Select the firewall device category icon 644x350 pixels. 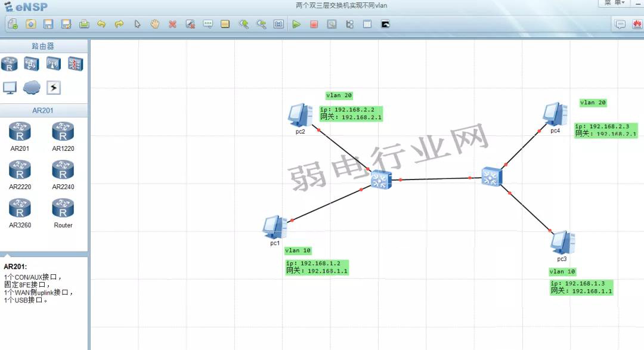point(75,64)
